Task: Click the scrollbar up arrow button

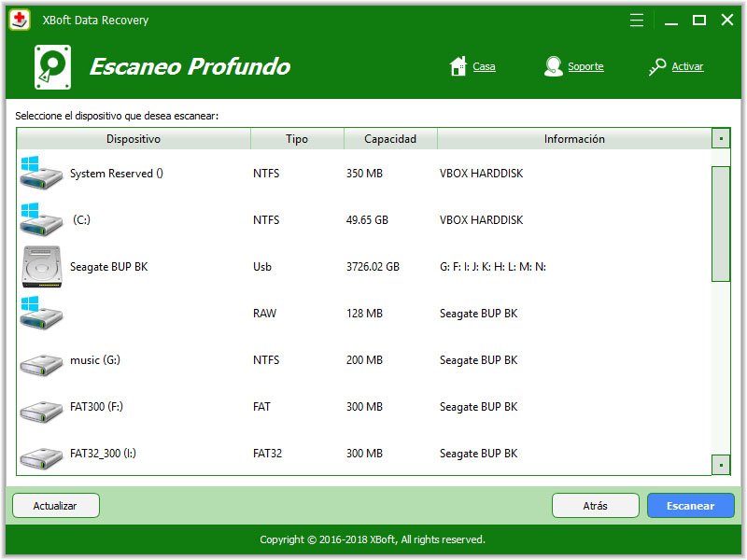Action: click(x=721, y=138)
